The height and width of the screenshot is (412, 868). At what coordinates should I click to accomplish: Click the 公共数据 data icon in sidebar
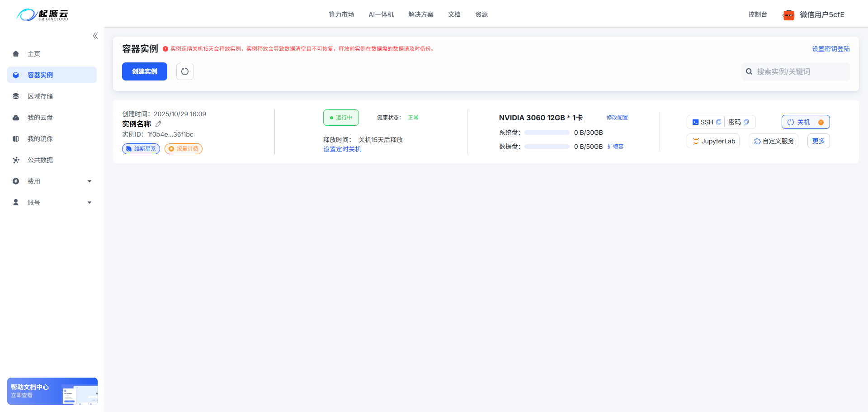coord(16,160)
